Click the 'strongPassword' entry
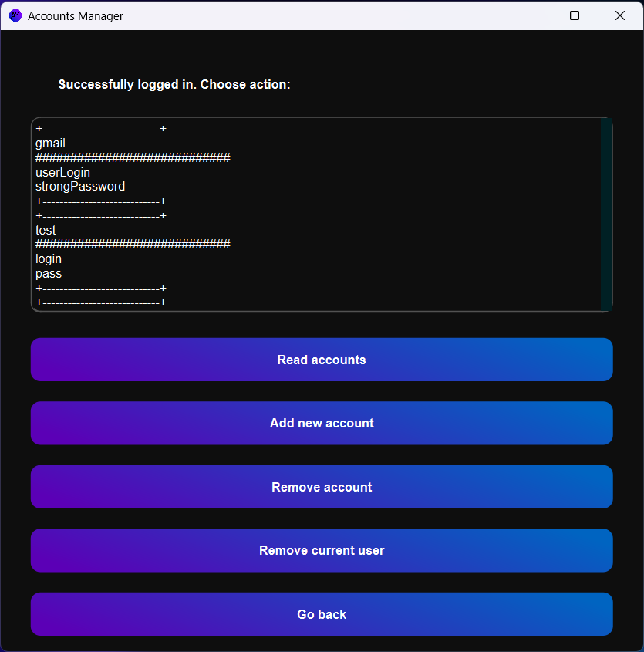This screenshot has height=652, width=644. click(80, 187)
